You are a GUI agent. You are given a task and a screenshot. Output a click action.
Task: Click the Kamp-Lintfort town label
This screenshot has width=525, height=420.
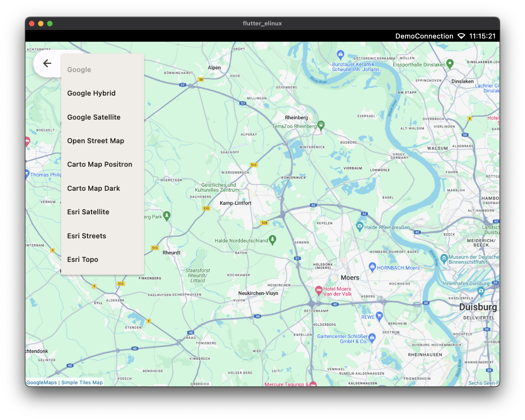236,203
